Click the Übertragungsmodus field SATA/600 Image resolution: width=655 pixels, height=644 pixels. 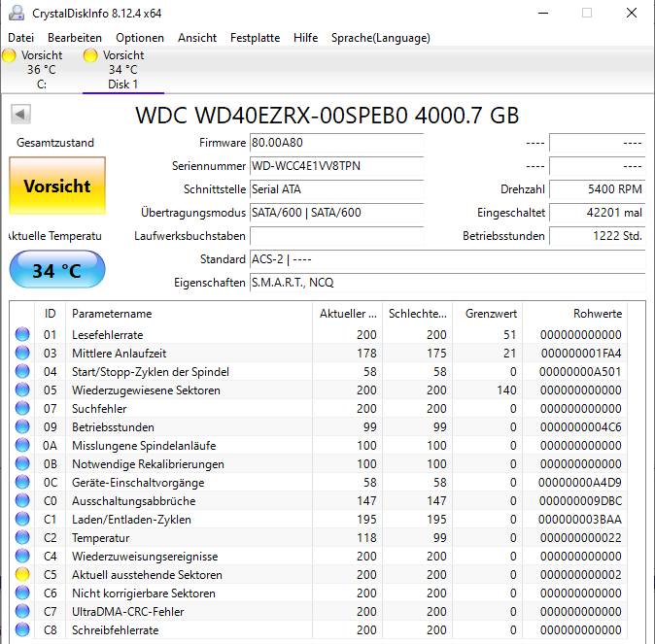[336, 213]
